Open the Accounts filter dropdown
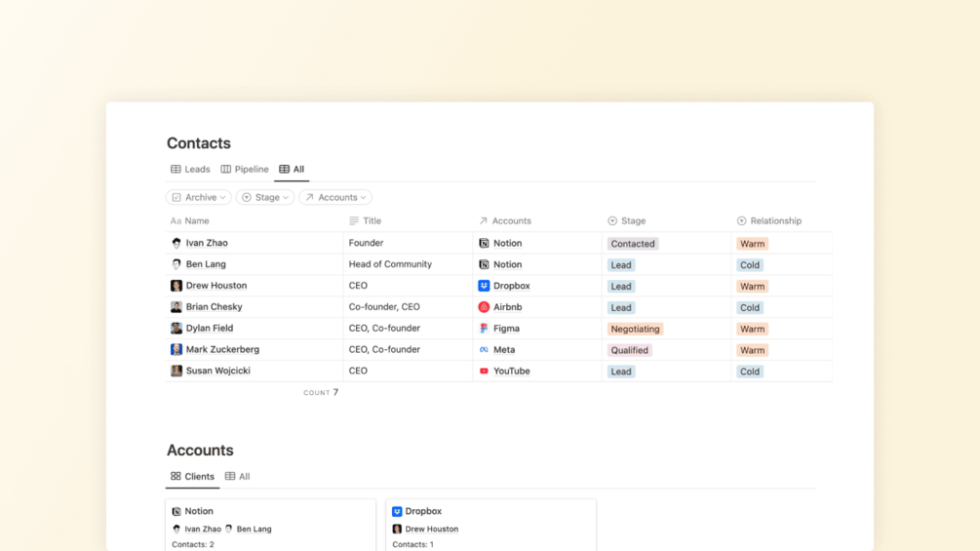 [x=335, y=197]
